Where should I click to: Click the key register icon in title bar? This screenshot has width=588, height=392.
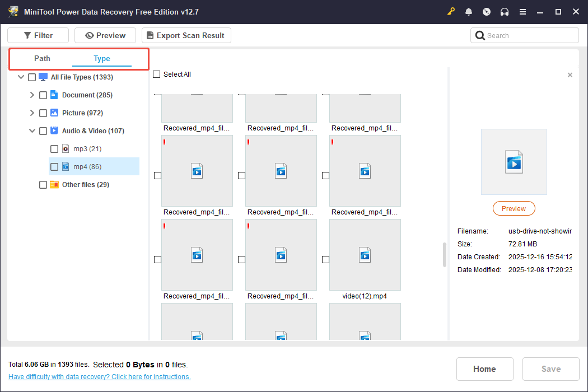click(451, 12)
